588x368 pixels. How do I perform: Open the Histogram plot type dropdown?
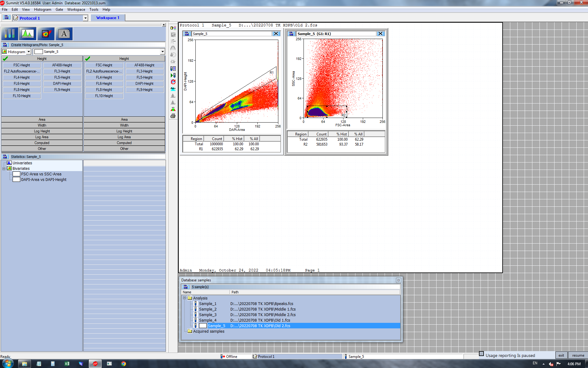[x=29, y=52]
